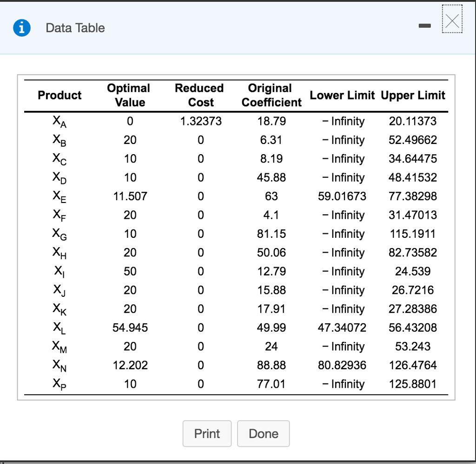Select the optimal value 54.945 cell
The height and width of the screenshot is (464, 476).
(x=130, y=328)
